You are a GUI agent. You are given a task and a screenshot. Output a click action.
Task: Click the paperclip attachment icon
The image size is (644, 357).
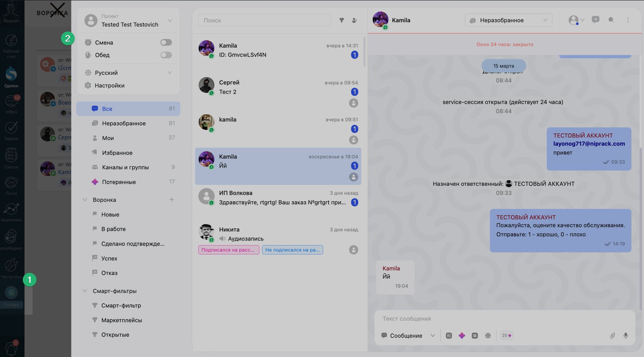pyautogui.click(x=612, y=336)
